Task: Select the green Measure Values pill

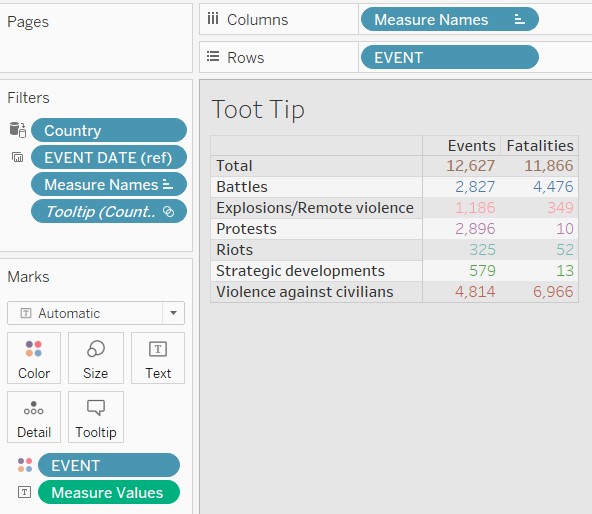Action: [x=109, y=492]
